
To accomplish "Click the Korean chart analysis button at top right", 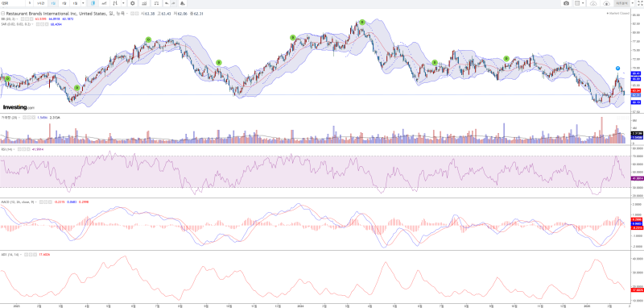I will tap(621, 3).
